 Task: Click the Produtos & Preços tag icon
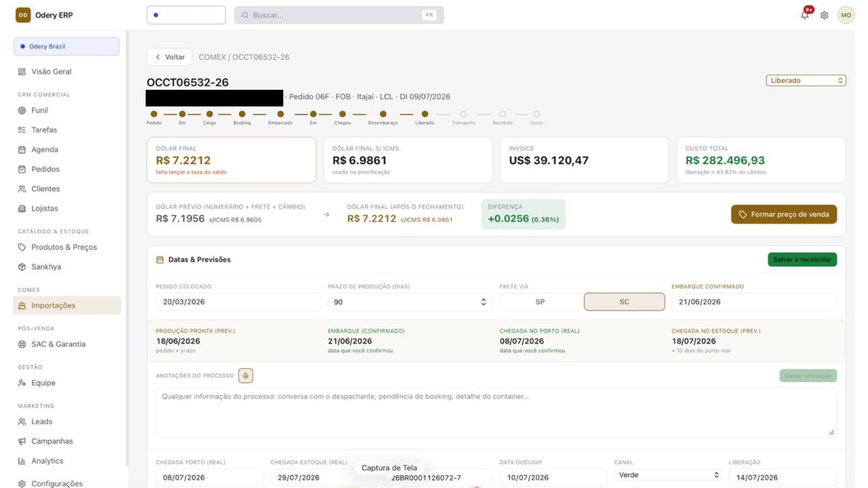pos(22,247)
